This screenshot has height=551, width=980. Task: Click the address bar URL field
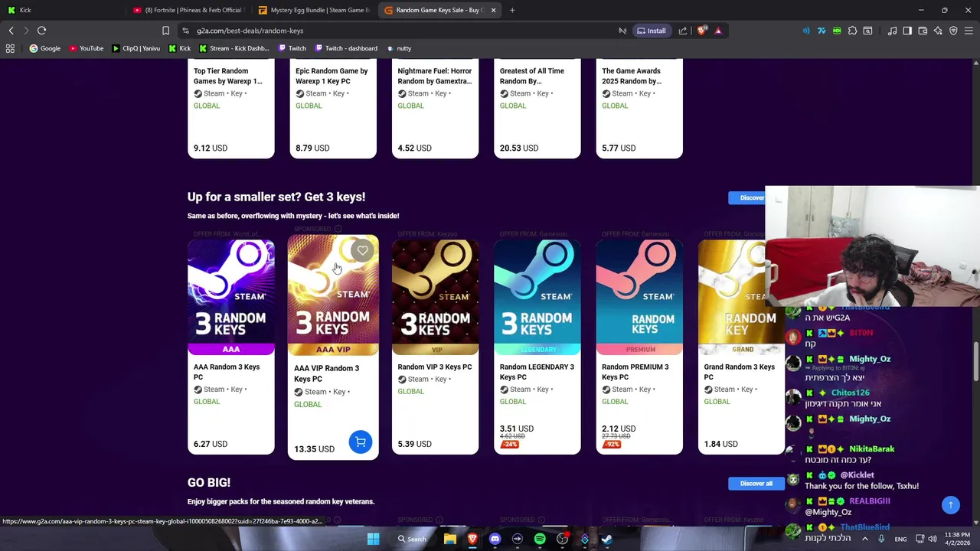click(x=398, y=31)
